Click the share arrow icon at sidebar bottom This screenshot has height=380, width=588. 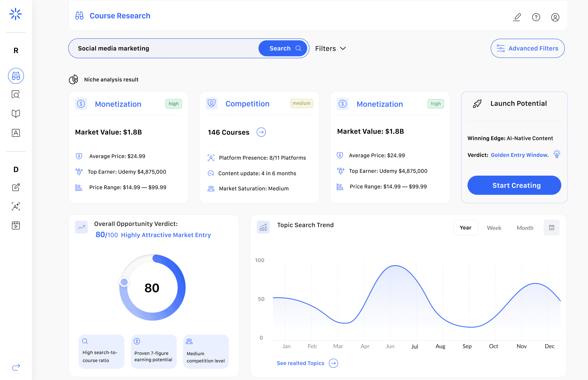[x=16, y=367]
